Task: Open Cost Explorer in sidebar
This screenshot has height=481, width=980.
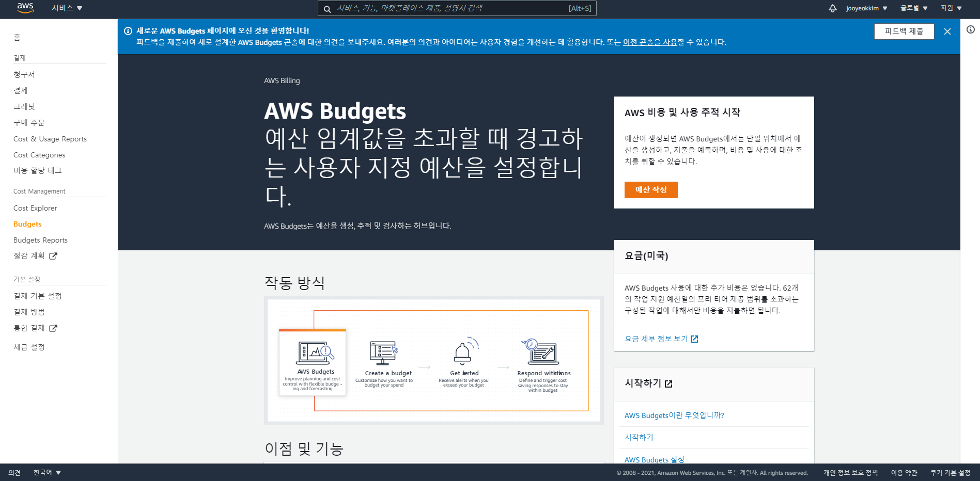Action: pos(35,208)
